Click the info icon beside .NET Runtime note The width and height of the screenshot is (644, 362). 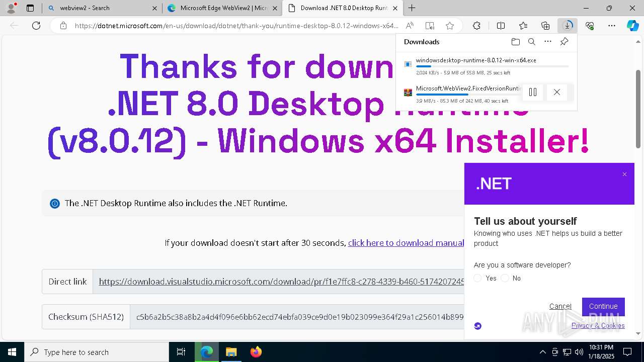click(x=54, y=204)
